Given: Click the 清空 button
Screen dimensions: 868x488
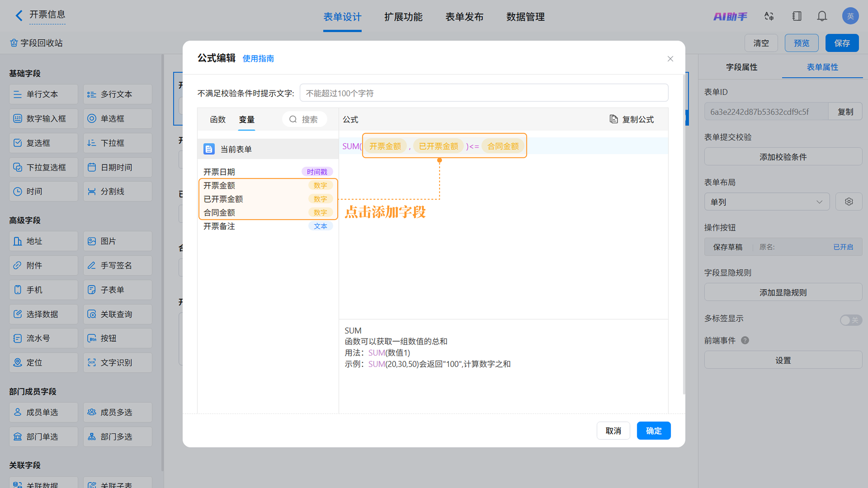Looking at the screenshot, I should pyautogui.click(x=761, y=43).
